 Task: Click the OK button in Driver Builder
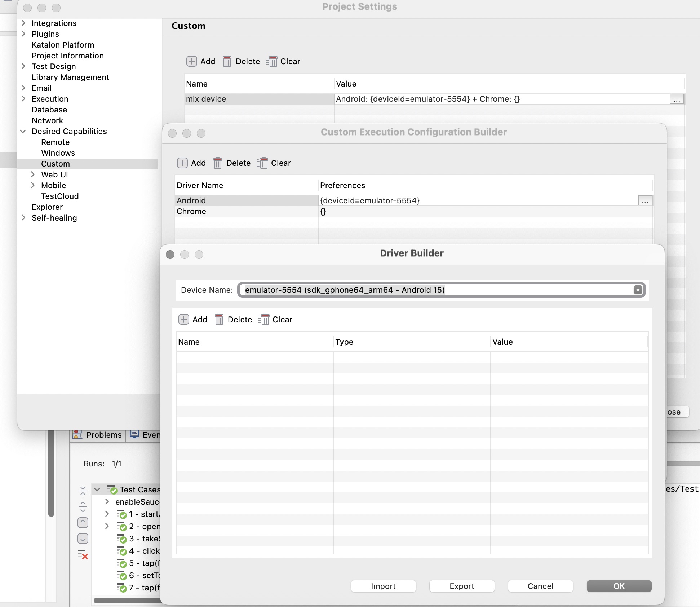click(619, 586)
